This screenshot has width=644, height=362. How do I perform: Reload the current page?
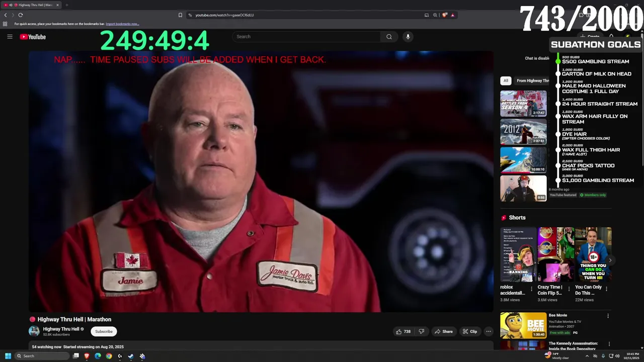click(21, 15)
